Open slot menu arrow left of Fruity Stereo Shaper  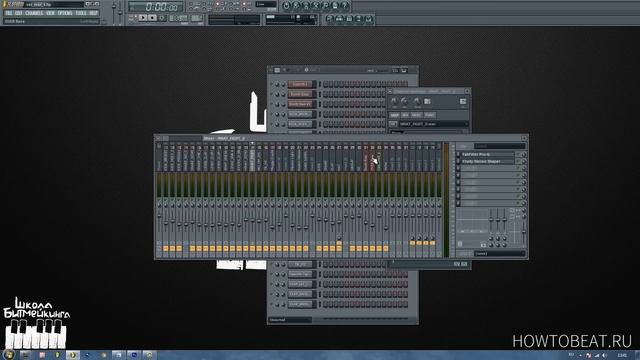[x=458, y=161]
